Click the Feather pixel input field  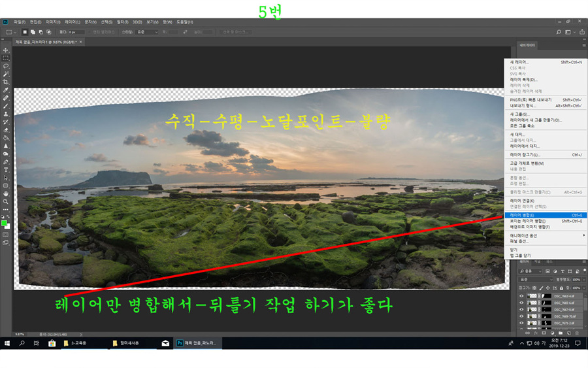coord(76,32)
